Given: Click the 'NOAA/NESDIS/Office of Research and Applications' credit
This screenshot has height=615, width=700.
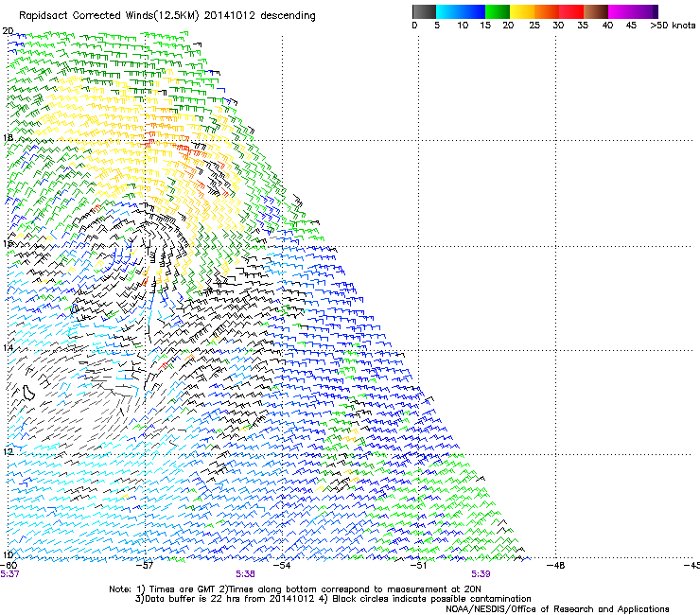Looking at the screenshot, I should click(x=557, y=609).
